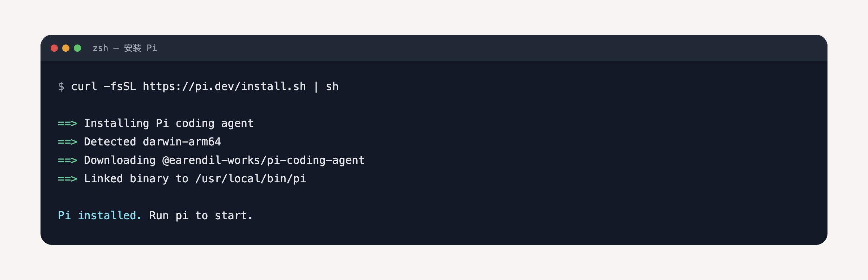Click the 'Run pi to start.' text
The height and width of the screenshot is (280, 868).
tap(201, 216)
